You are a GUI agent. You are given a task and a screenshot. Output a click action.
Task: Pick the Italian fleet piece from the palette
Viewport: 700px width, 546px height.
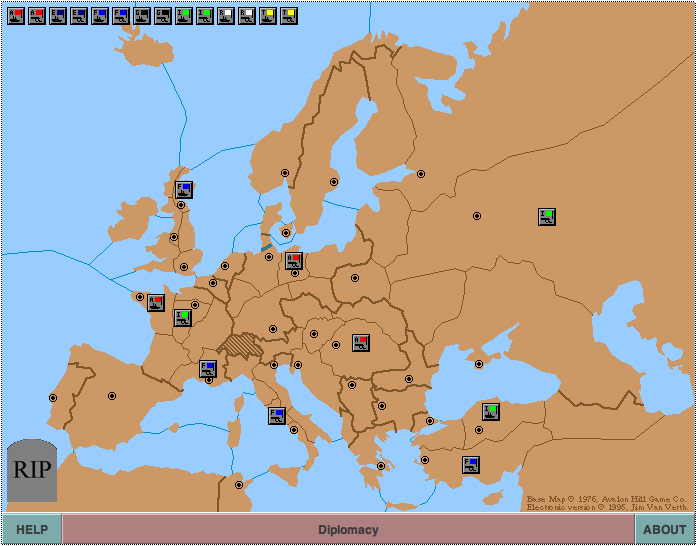(x=184, y=16)
